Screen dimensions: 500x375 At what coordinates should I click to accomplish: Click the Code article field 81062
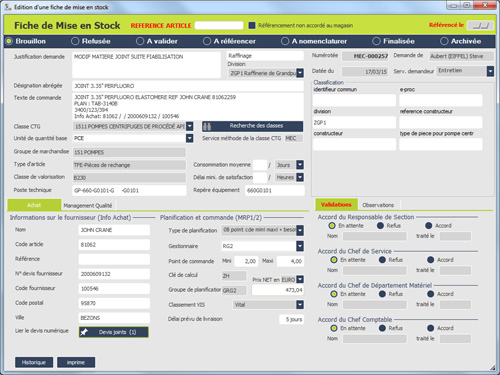tap(114, 245)
